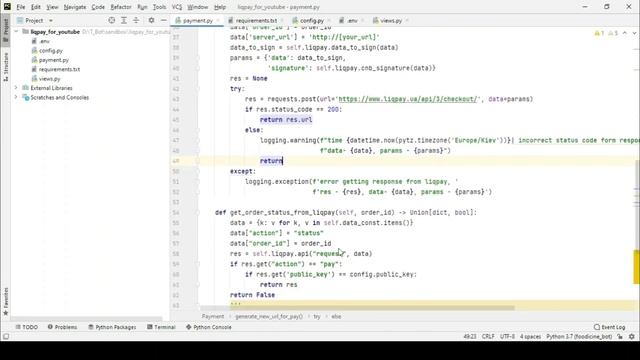Open the Python Console tool window
The width and height of the screenshot is (640, 360).
click(x=209, y=327)
